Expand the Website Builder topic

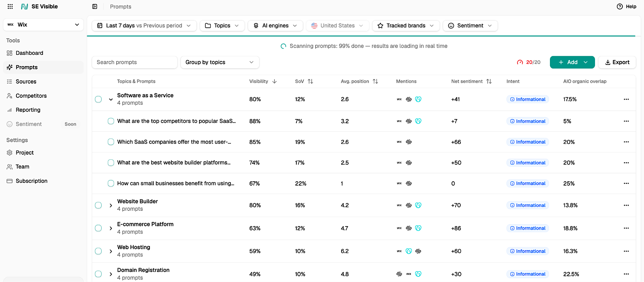[x=111, y=205]
